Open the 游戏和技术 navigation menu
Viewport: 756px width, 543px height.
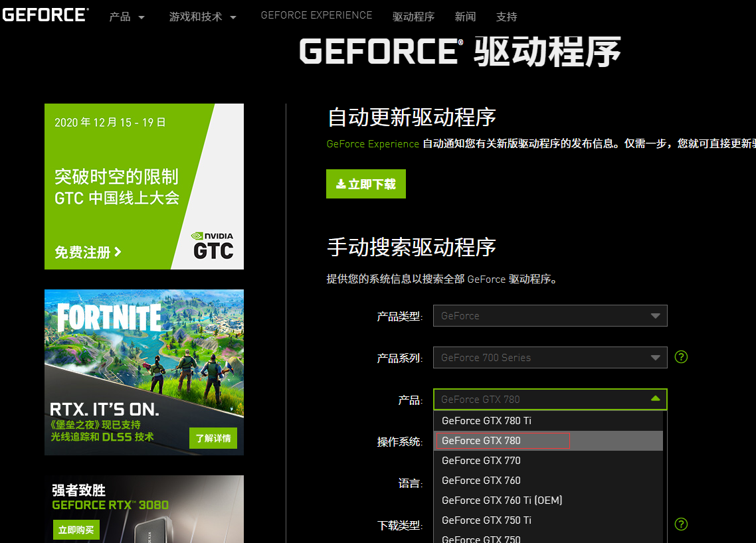point(203,17)
